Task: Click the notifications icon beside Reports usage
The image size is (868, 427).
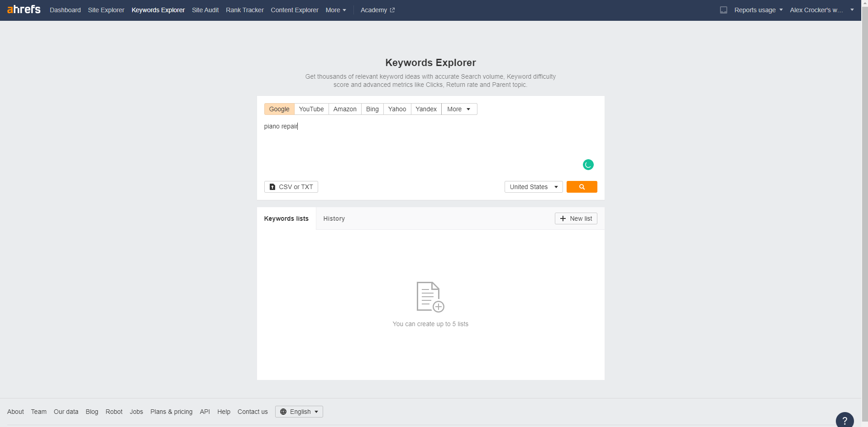Action: 724,10
